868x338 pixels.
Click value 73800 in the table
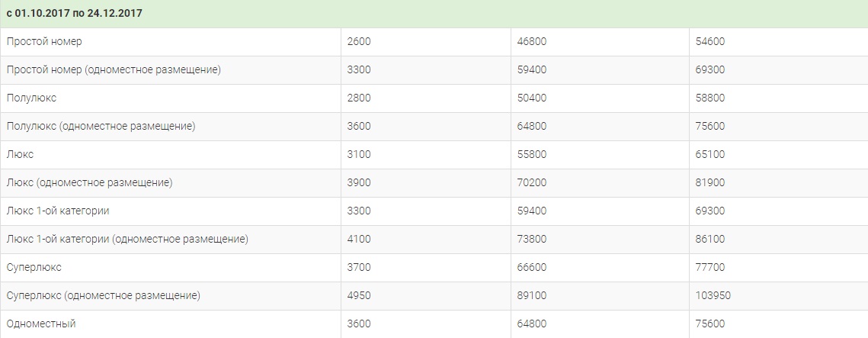531,240
